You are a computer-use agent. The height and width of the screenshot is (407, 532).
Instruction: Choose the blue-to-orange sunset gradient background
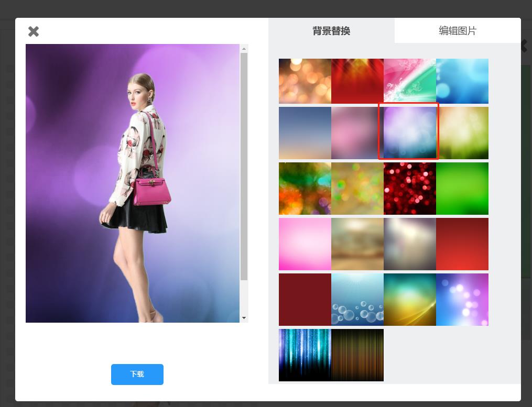(x=305, y=133)
